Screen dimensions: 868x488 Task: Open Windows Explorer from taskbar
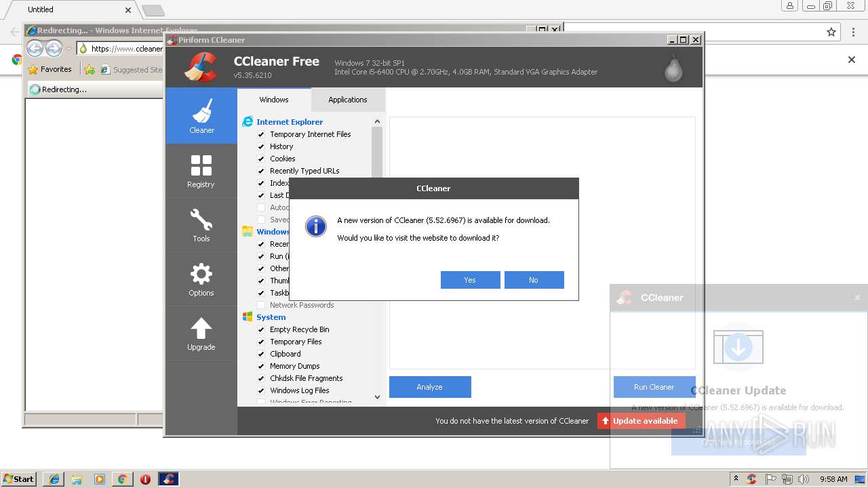coord(77,479)
